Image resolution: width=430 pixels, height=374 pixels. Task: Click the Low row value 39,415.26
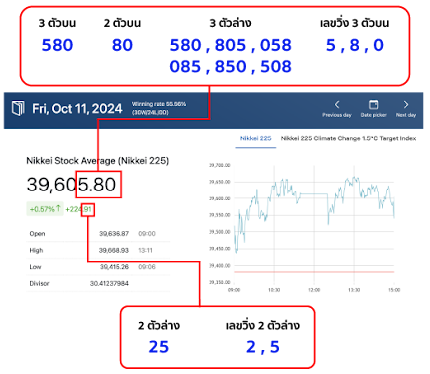[x=114, y=267]
